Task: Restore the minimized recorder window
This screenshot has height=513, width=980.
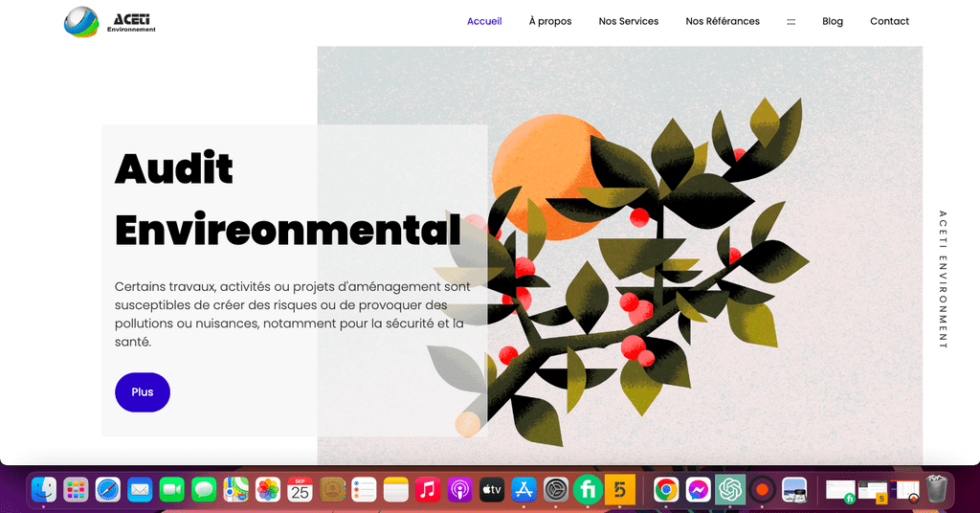Action: point(905,491)
